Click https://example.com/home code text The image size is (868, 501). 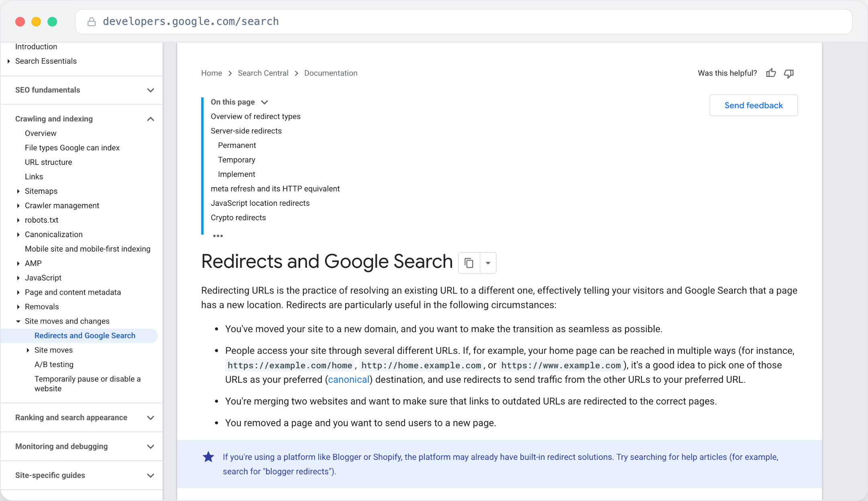pos(290,365)
